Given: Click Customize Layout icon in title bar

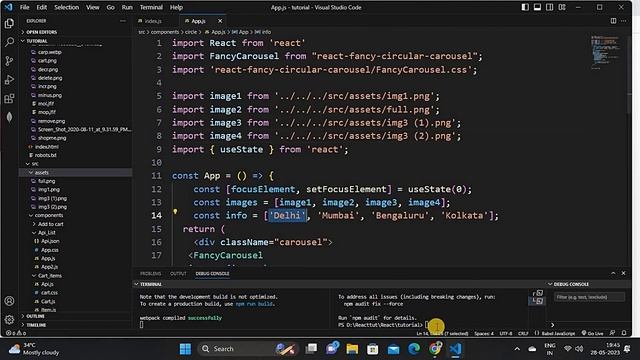Looking at the screenshot, I should (x=562, y=7).
